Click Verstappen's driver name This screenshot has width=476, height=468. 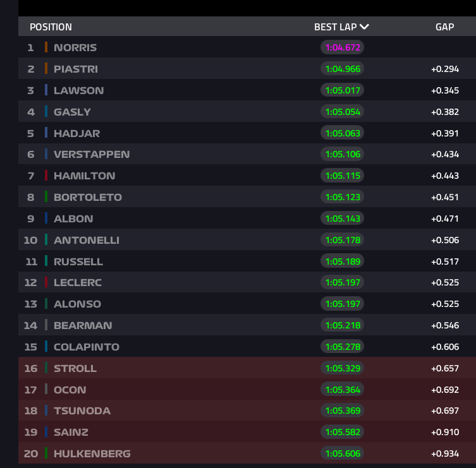coord(92,155)
